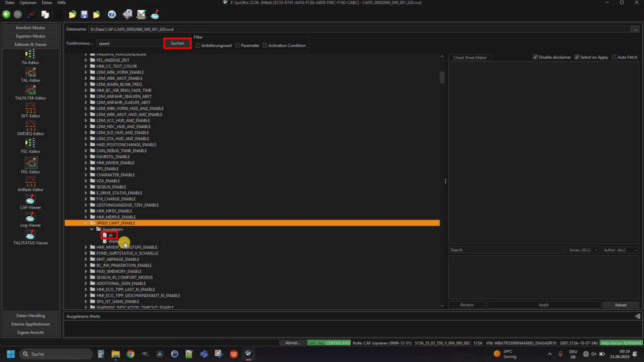Check the Activation Condition filter

pos(265,45)
